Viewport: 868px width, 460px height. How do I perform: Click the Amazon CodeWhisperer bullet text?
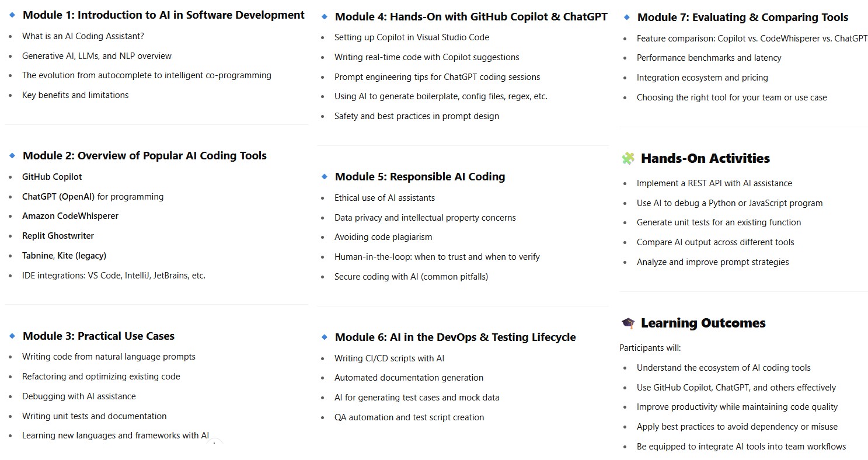point(70,216)
